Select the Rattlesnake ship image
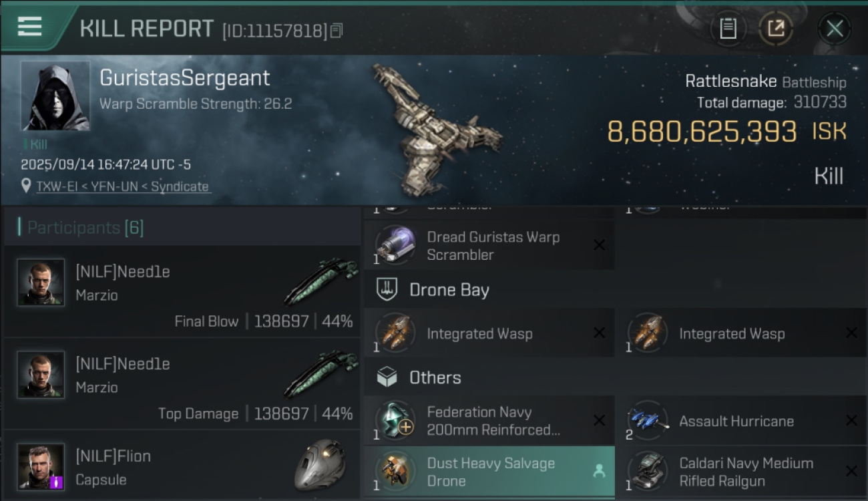Viewport: 868px width, 501px height. click(434, 130)
